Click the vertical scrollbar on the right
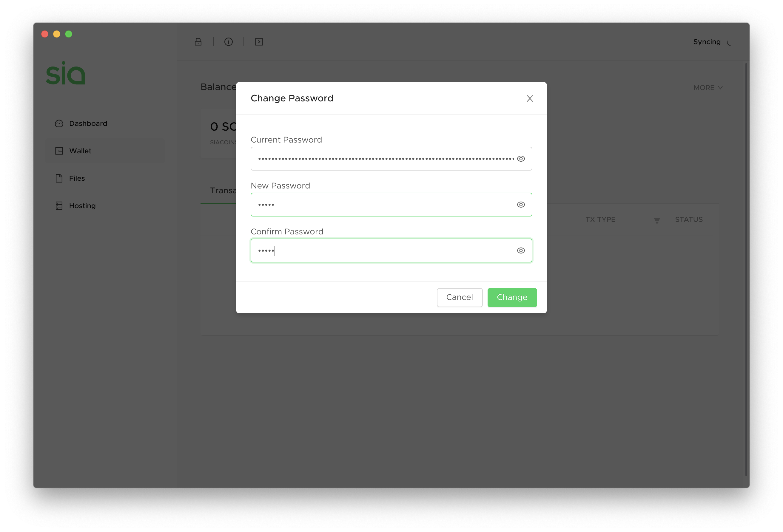 pos(747,269)
